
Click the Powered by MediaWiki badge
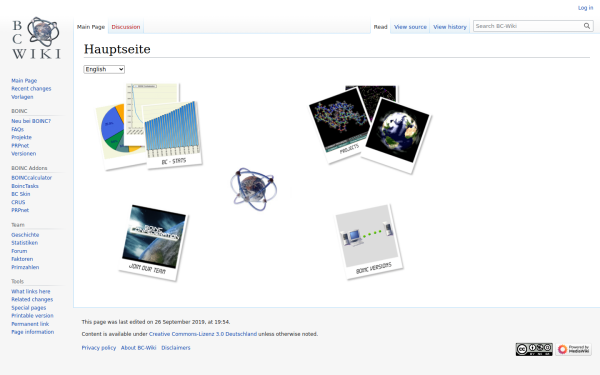point(573,349)
